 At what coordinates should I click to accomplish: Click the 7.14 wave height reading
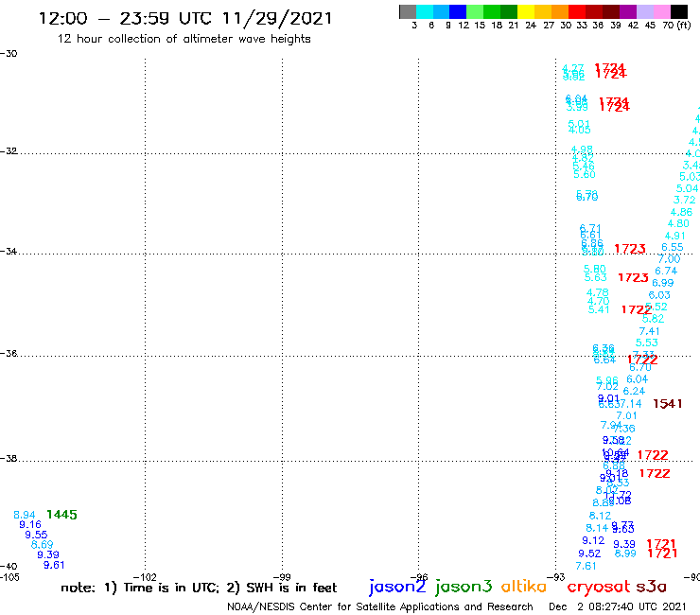pyautogui.click(x=631, y=404)
